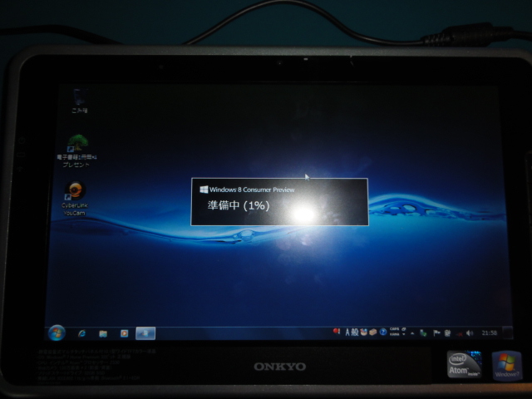This screenshot has width=532, height=399.
Task: Click the Safely Remove Hardware tray icon
Action: [x=423, y=332]
